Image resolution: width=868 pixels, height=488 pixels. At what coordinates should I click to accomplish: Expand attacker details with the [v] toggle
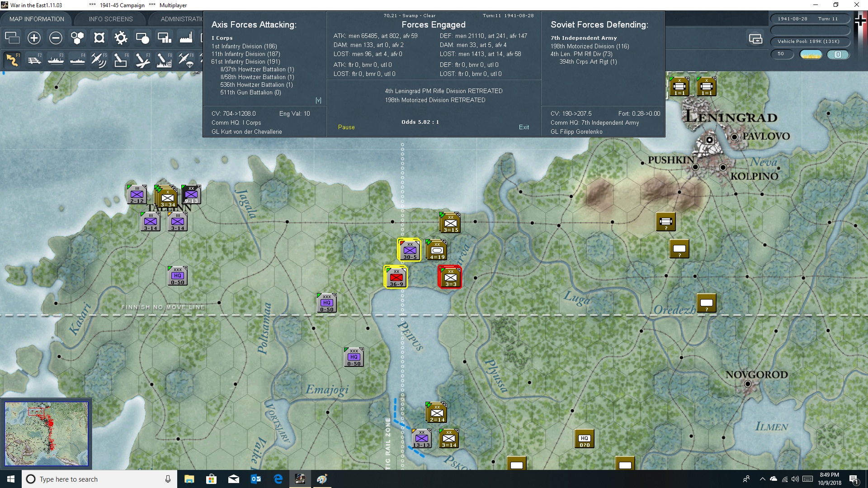click(318, 100)
